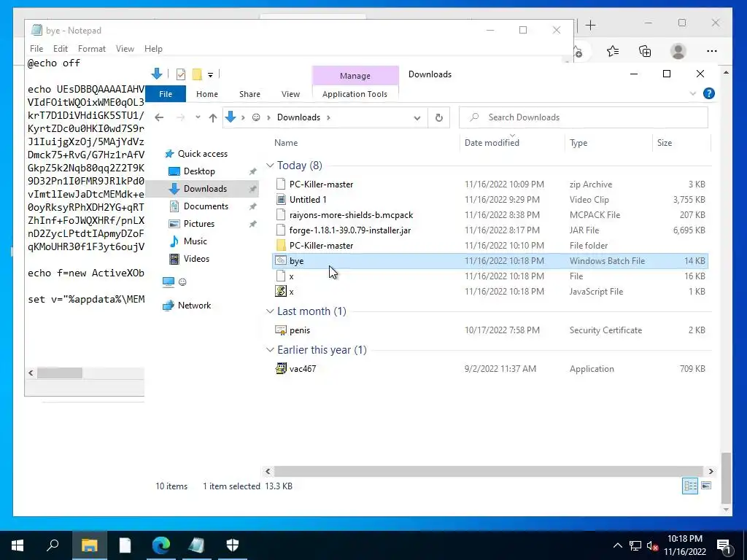Screen dimensions: 747x560
Task: Select the PC-Killer-master zip archive
Action: tap(490, 184)
